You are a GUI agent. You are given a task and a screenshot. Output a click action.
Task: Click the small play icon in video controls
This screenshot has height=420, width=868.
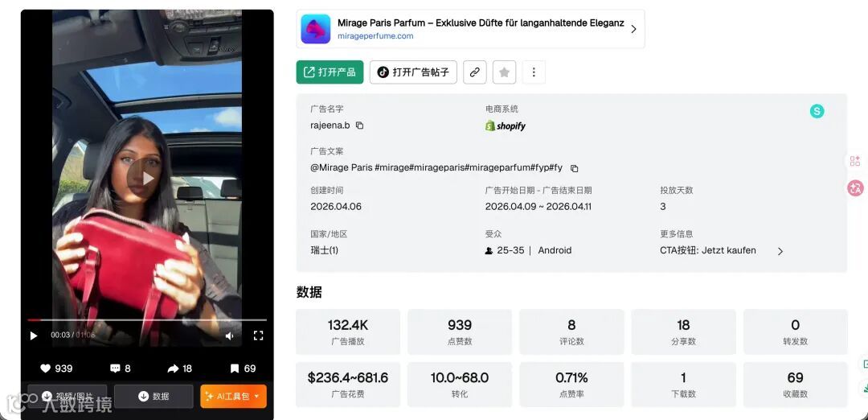(33, 336)
